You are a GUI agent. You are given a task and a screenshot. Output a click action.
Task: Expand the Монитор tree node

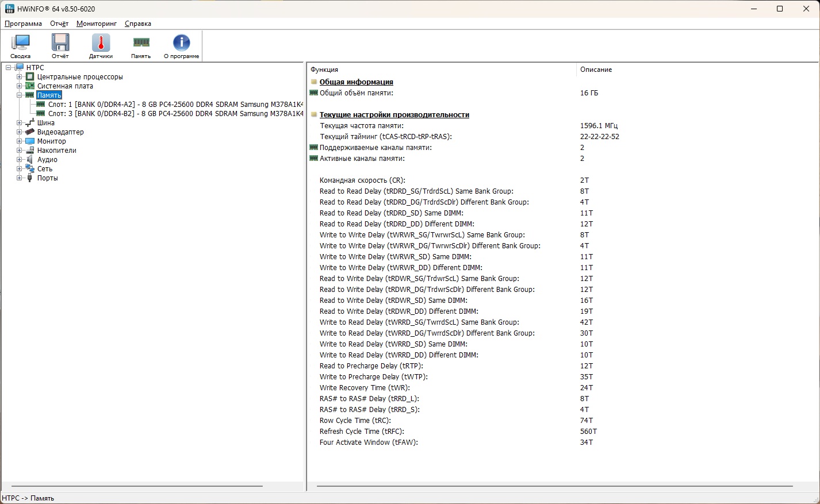tap(20, 141)
